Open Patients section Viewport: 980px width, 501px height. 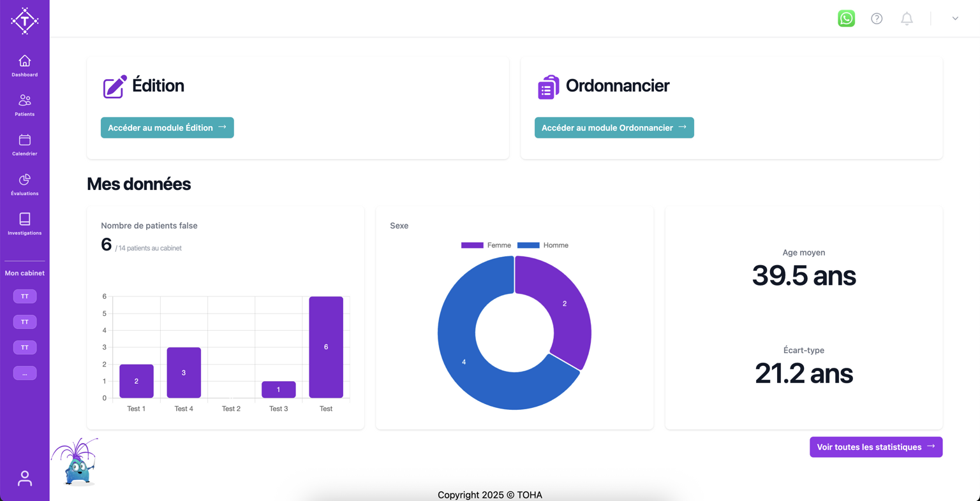pos(25,105)
